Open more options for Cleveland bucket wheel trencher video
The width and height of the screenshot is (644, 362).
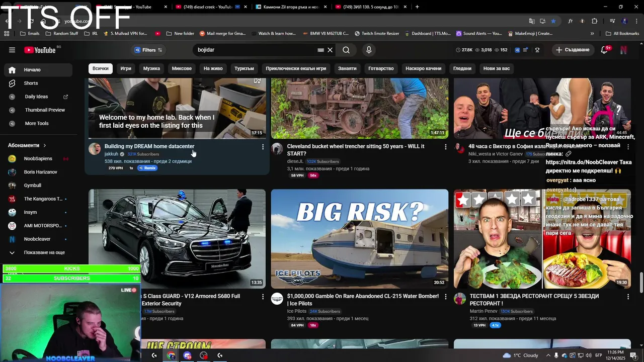(x=445, y=147)
